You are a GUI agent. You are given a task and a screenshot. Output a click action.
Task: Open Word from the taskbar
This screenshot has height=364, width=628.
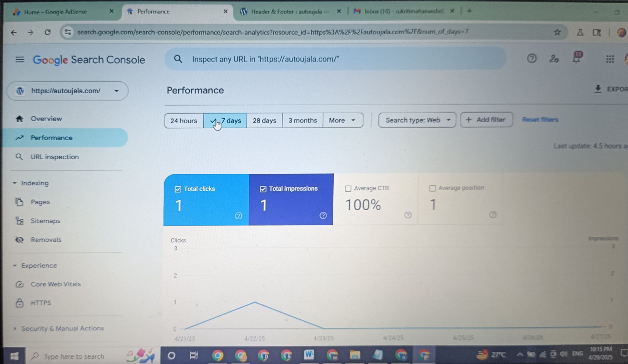pyautogui.click(x=309, y=355)
